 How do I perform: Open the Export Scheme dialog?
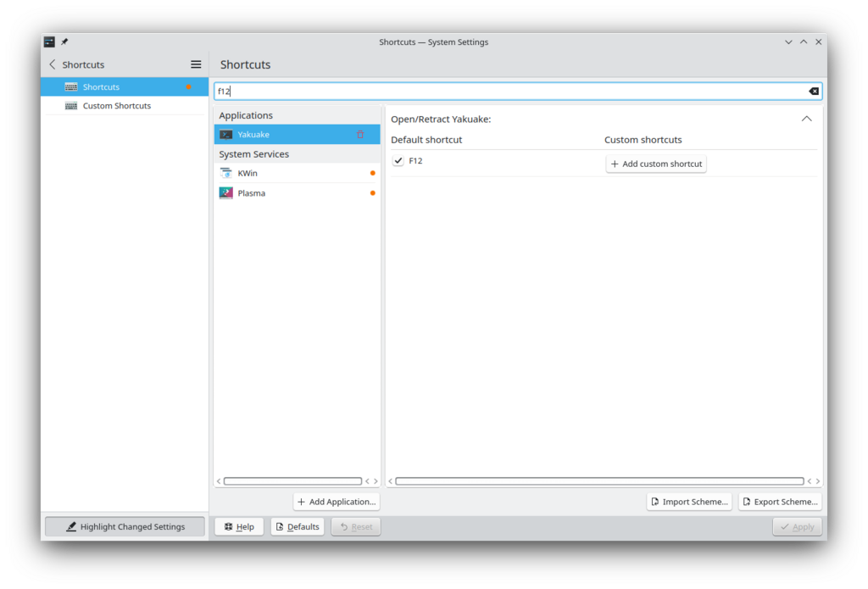click(779, 502)
